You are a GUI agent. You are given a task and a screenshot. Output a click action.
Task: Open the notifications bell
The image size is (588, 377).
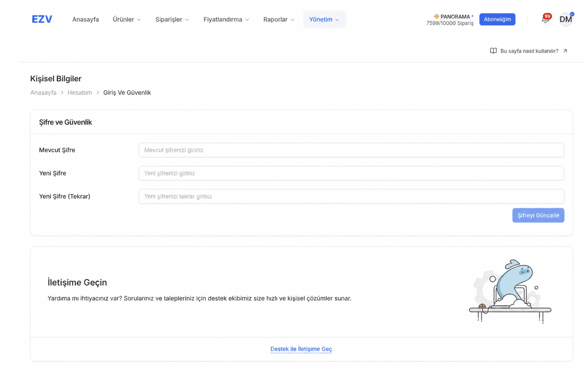(x=545, y=19)
